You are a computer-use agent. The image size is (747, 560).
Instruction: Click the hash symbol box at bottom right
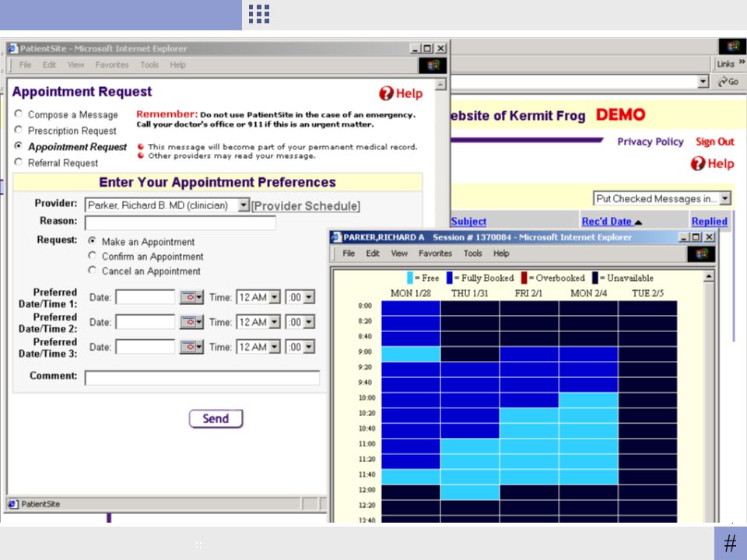[x=731, y=544]
